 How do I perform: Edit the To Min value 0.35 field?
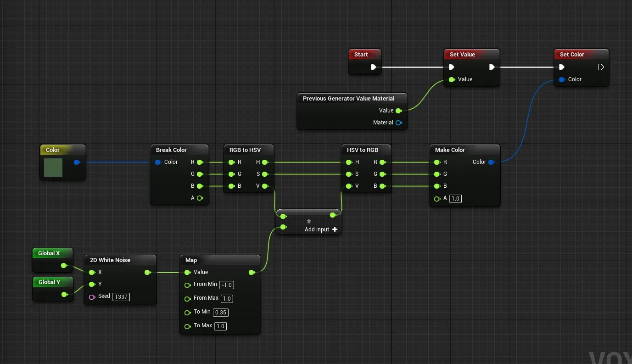221,312
